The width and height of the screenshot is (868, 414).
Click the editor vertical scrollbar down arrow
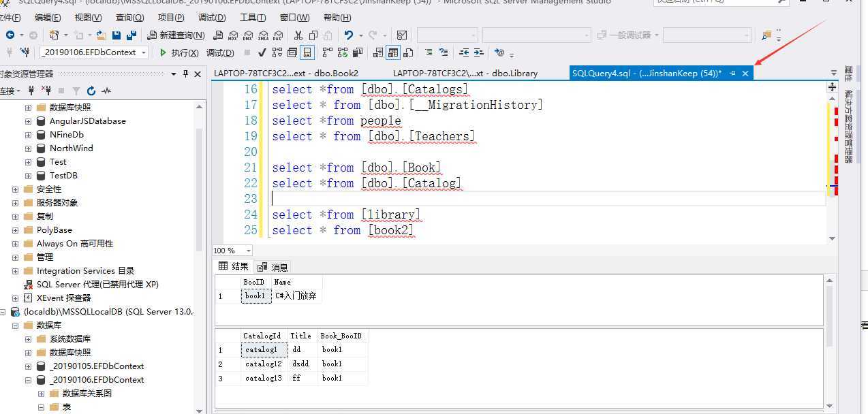tap(832, 238)
